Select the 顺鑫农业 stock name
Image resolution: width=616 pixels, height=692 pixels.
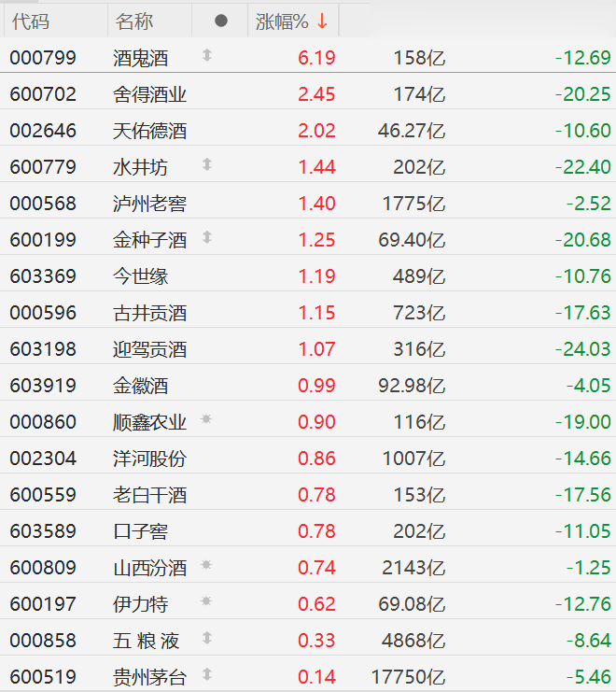pos(149,422)
